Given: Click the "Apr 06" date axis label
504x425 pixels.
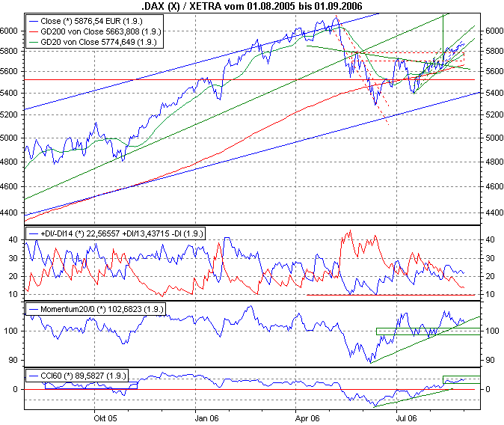Looking at the screenshot, I should click(x=307, y=418).
